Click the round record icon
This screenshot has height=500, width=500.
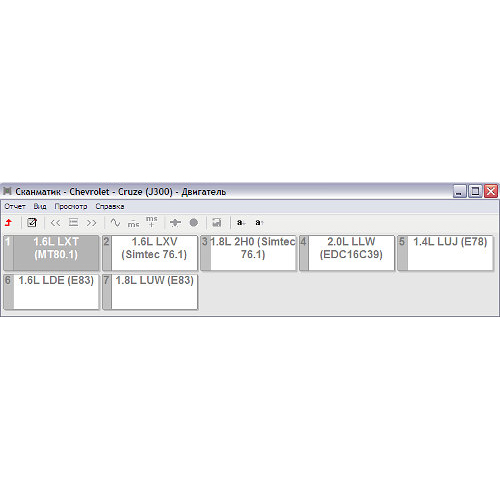click(x=194, y=222)
